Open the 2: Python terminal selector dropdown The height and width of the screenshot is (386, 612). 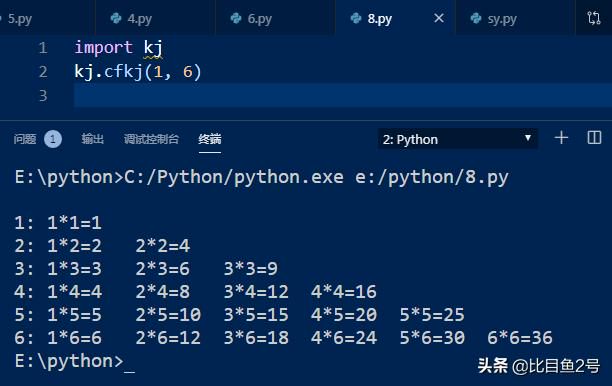457,139
